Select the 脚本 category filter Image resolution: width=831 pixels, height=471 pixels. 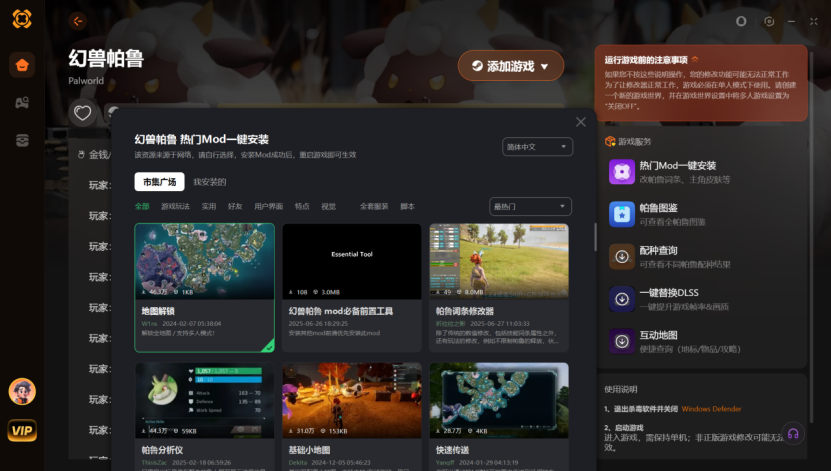click(408, 206)
